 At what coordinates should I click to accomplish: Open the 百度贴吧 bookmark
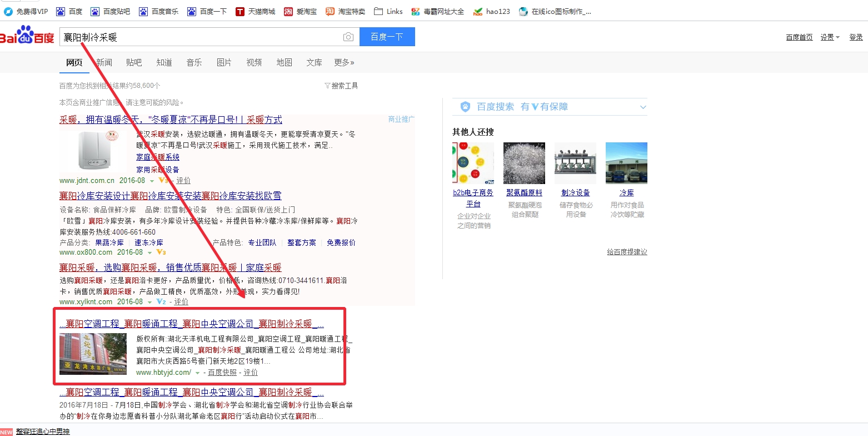[x=110, y=11]
